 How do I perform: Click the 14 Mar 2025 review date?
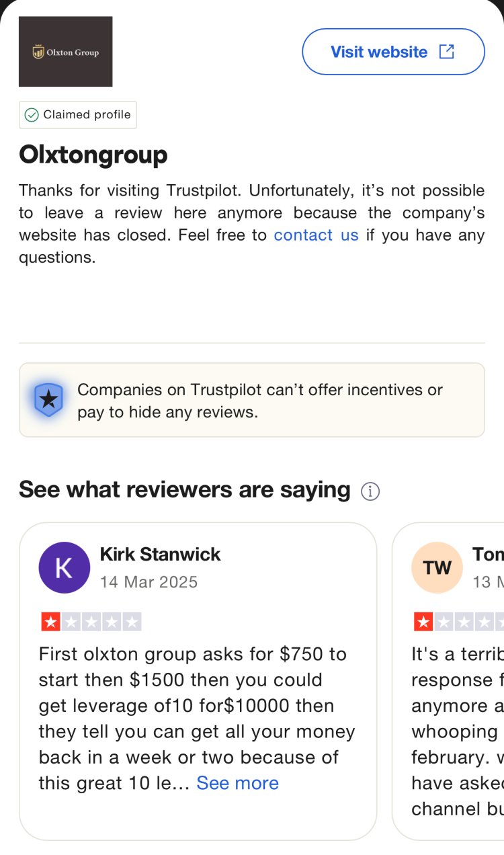click(149, 581)
